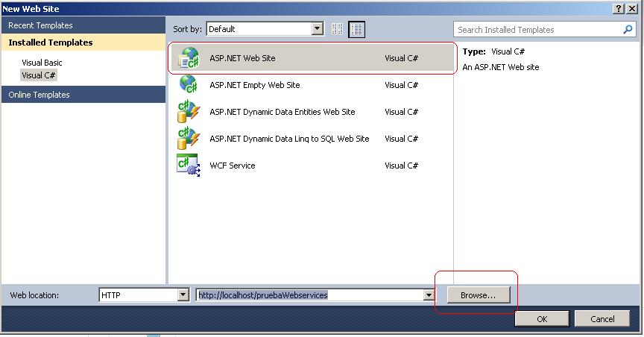Viewport: 644px width, 337px height.
Task: Select ASP.NET Dynamic Data Entities Web Site text
Action: tap(282, 112)
